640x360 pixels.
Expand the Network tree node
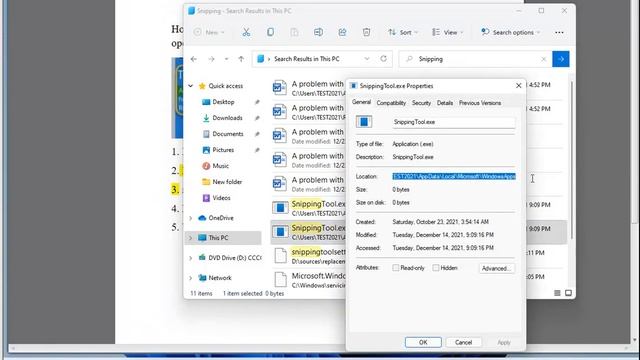click(x=191, y=278)
